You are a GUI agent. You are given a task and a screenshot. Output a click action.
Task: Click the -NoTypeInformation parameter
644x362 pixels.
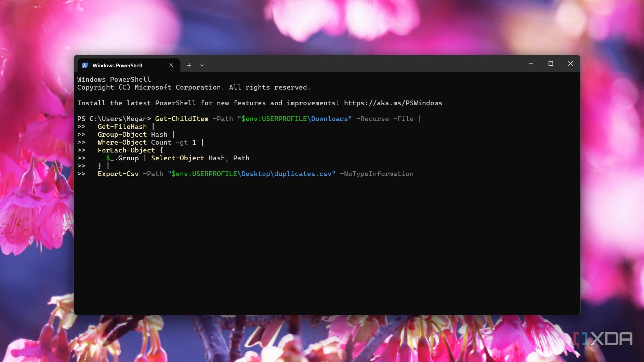coord(377,174)
